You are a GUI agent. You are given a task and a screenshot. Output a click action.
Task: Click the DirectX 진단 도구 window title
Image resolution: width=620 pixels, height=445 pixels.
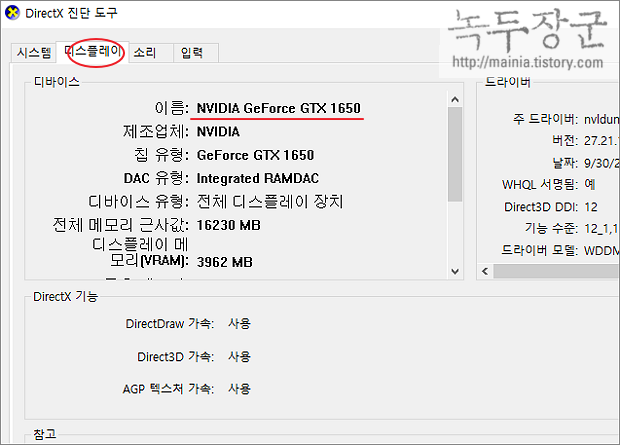(71, 13)
